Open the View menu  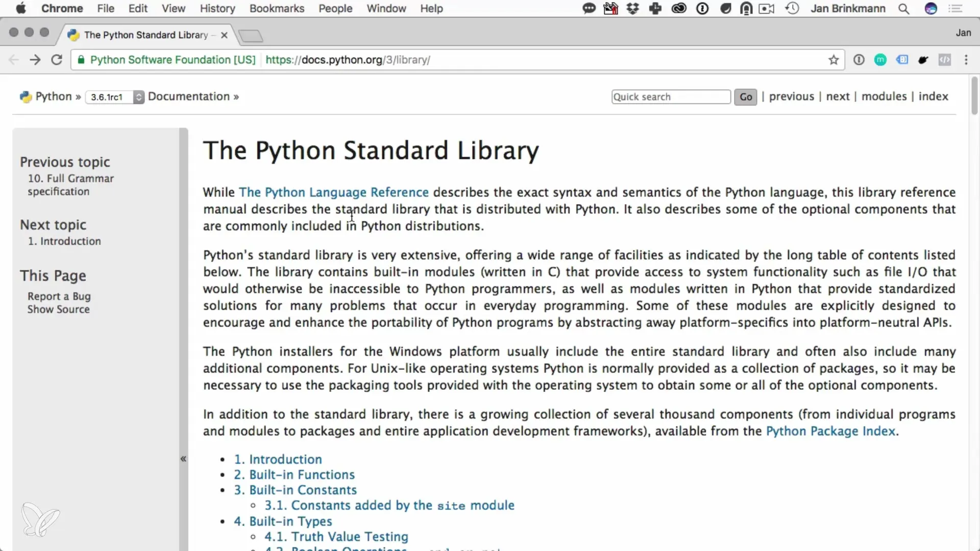[x=174, y=9]
